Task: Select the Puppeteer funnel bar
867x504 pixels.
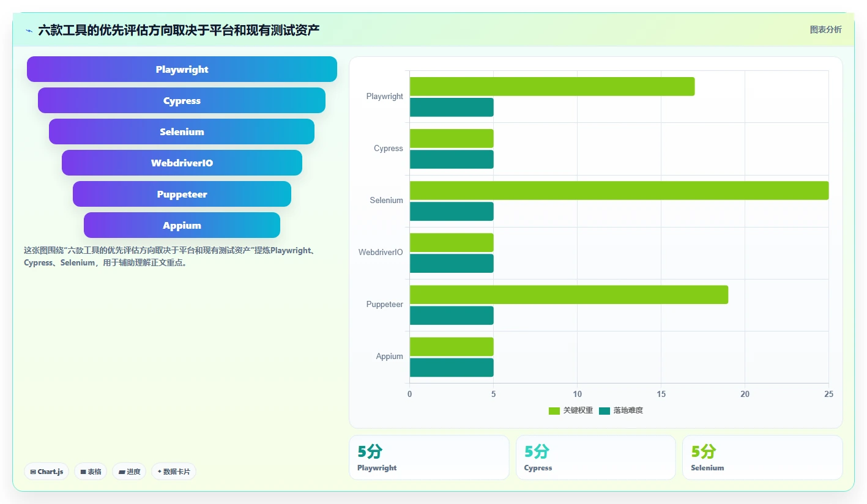Action: click(x=182, y=194)
